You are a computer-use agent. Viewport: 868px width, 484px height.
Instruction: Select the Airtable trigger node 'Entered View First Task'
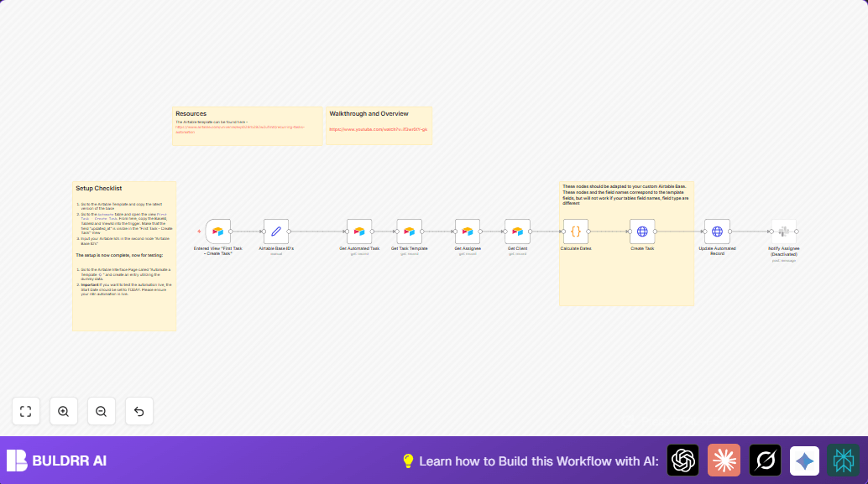[x=217, y=232]
